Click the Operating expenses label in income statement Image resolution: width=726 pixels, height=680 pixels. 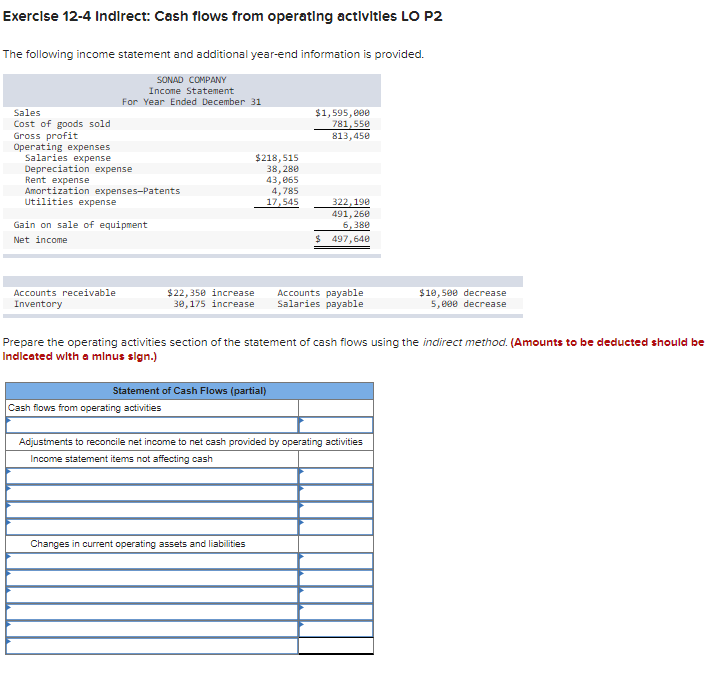62,147
